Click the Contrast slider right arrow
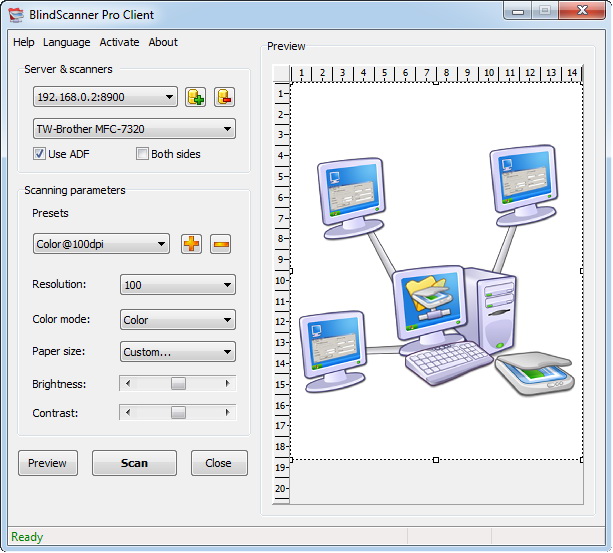This screenshot has width=613, height=553. (x=228, y=412)
